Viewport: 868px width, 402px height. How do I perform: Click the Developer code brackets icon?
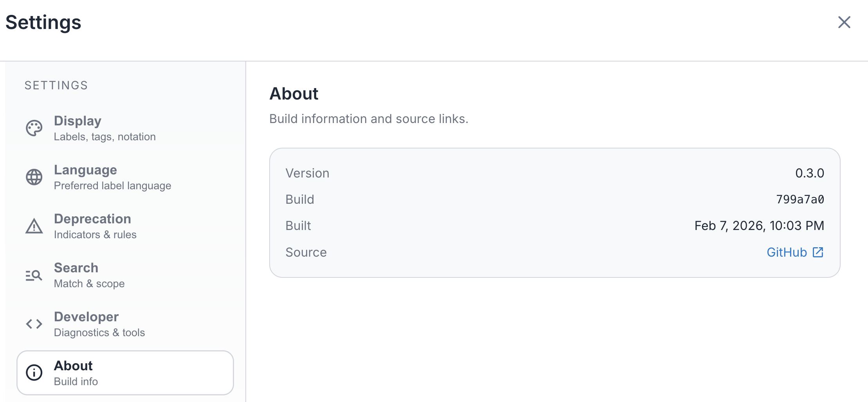(34, 324)
